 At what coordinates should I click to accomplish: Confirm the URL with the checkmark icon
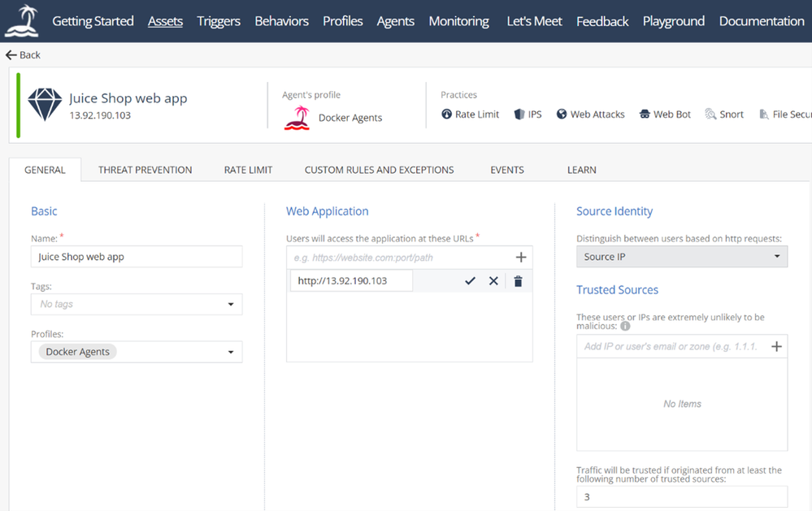(x=470, y=281)
